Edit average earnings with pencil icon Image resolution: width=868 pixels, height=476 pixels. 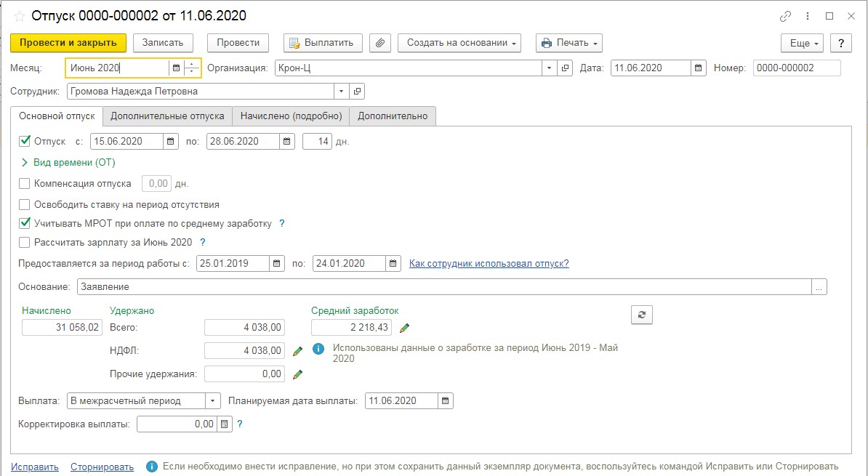(x=405, y=328)
